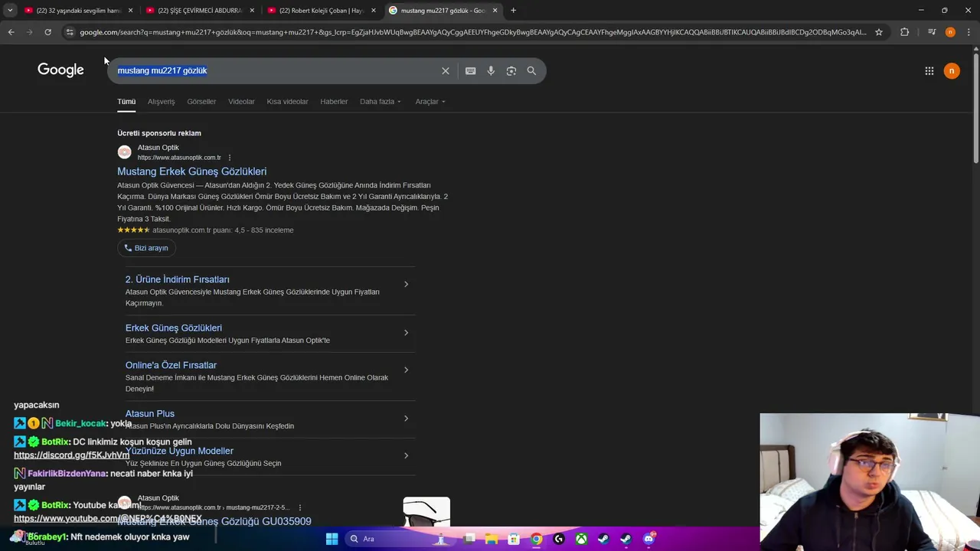The image size is (980, 551).
Task: Open File Explorer from the taskbar
Action: click(492, 539)
